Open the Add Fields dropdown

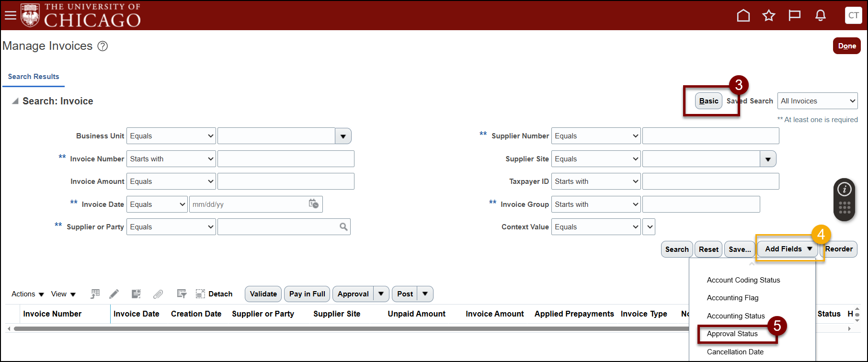tap(788, 249)
